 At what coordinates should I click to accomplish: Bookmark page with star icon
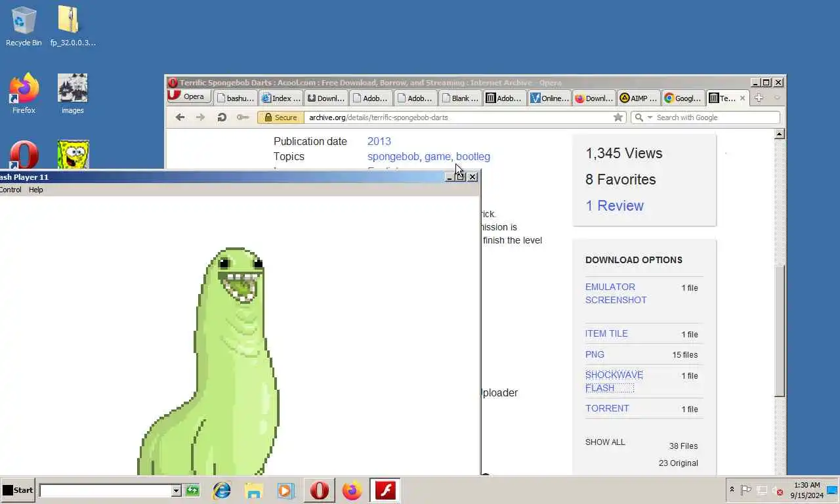618,117
